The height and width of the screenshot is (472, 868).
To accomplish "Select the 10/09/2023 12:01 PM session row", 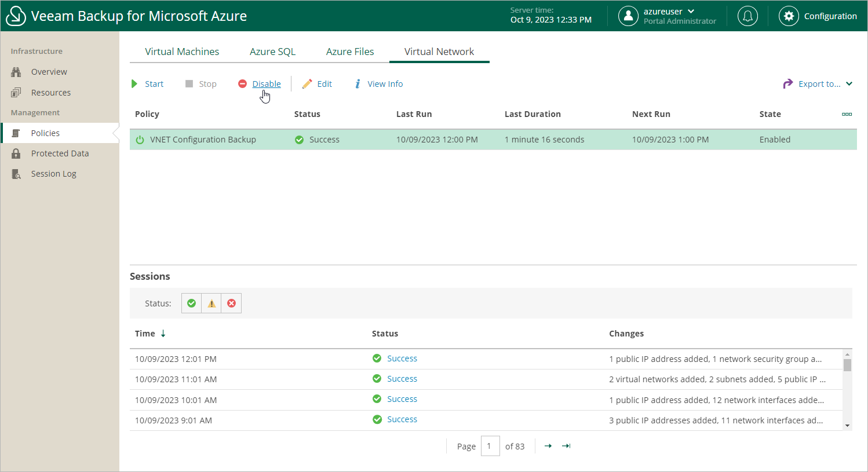I will click(486, 359).
